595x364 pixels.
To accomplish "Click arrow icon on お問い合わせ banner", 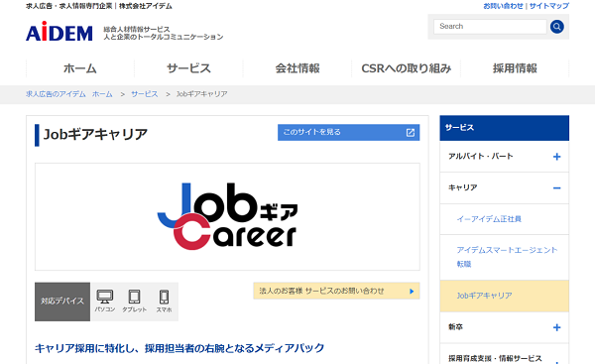I will (x=412, y=292).
